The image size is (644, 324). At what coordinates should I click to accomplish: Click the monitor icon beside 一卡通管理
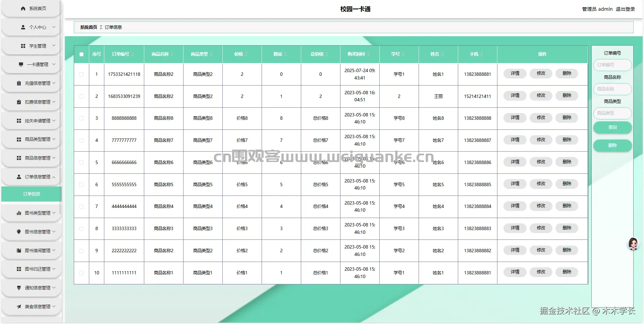pos(21,64)
